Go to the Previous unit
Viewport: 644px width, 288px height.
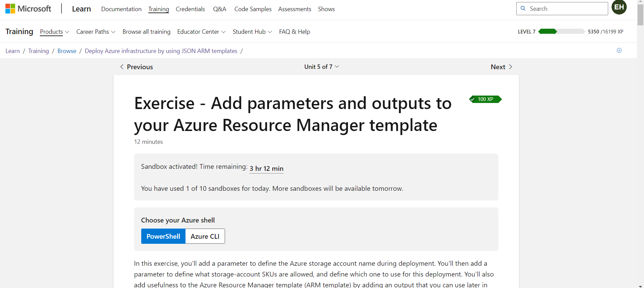[137, 67]
